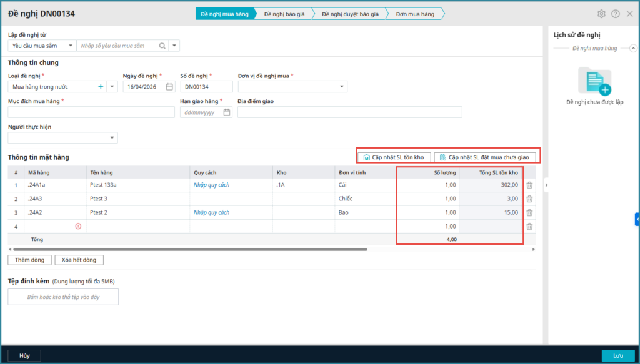
Task: Open calendar icon for Ngày đề nghị
Action: coord(169,87)
